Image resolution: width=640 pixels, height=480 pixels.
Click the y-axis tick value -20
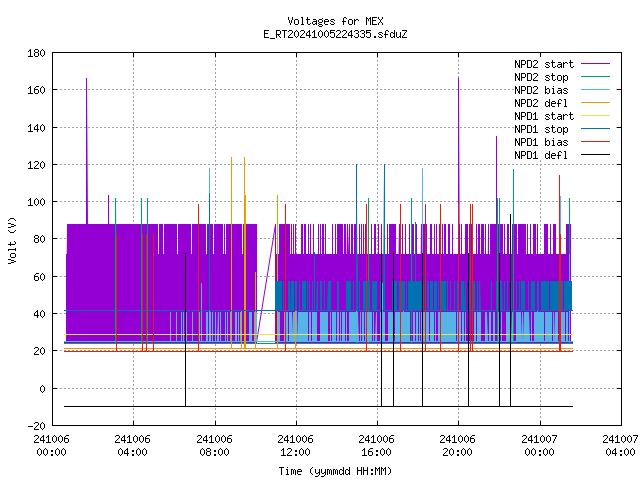click(36, 426)
